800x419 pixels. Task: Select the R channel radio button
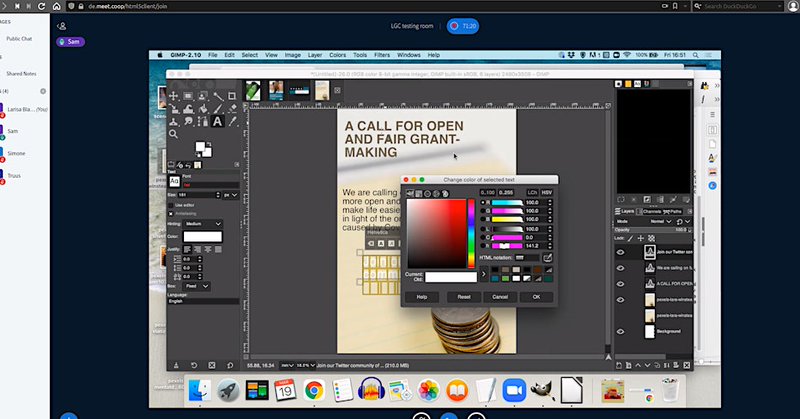(x=483, y=203)
